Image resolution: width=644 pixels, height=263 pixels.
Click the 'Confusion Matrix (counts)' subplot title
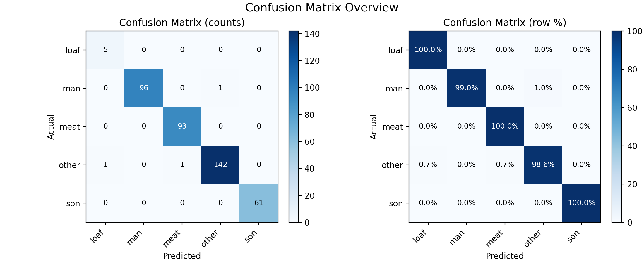pyautogui.click(x=182, y=23)
